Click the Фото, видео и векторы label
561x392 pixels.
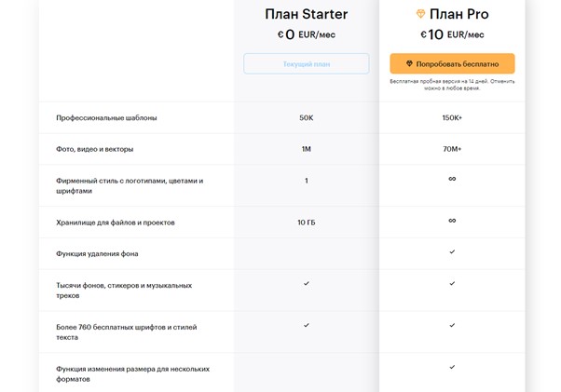tap(94, 149)
